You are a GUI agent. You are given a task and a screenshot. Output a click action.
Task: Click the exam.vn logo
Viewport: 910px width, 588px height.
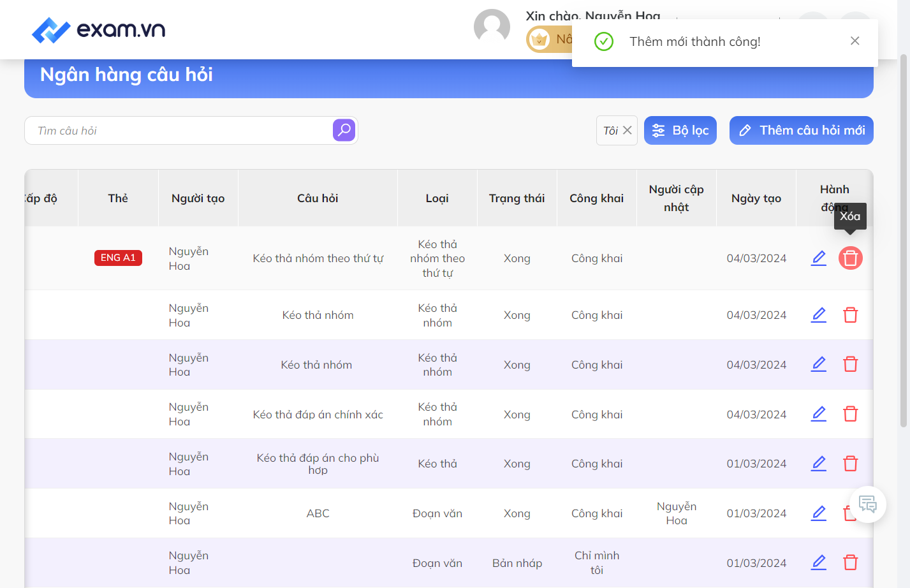[99, 29]
